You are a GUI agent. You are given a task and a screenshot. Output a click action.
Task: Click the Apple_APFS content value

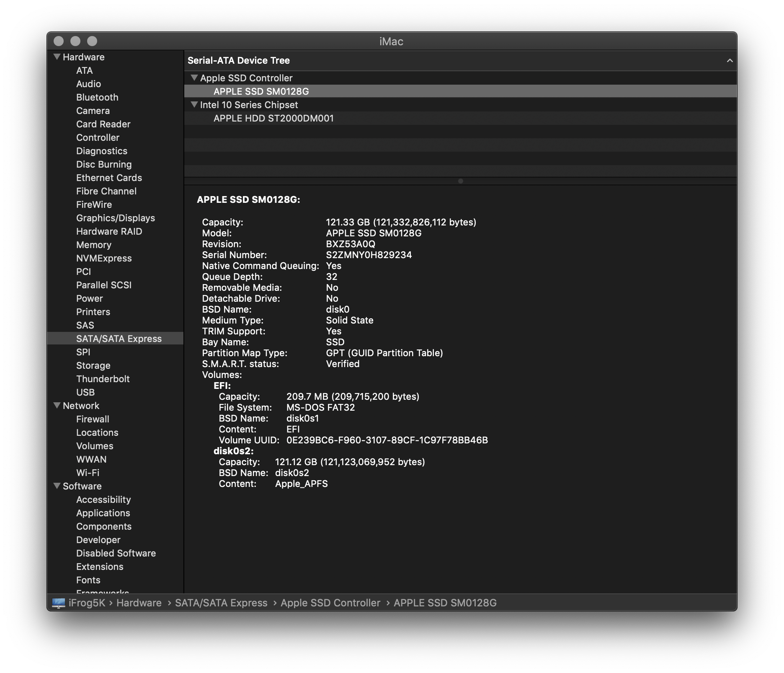(x=302, y=484)
